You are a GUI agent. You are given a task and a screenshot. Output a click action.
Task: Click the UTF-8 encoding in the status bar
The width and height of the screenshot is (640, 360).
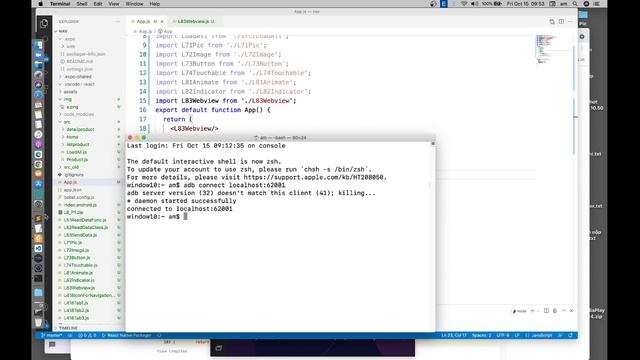502,336
